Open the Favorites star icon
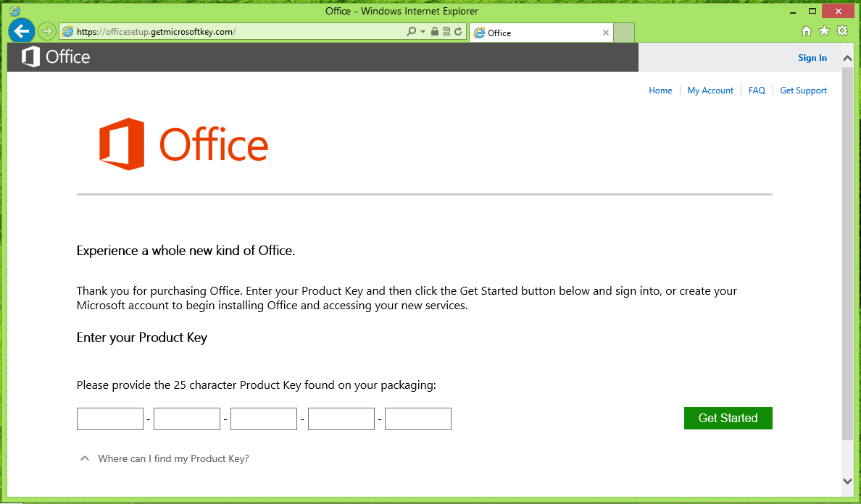 pos(824,31)
